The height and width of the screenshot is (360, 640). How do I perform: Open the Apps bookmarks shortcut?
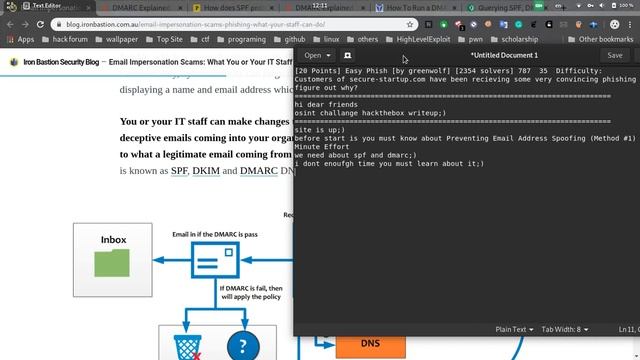click(x=20, y=40)
